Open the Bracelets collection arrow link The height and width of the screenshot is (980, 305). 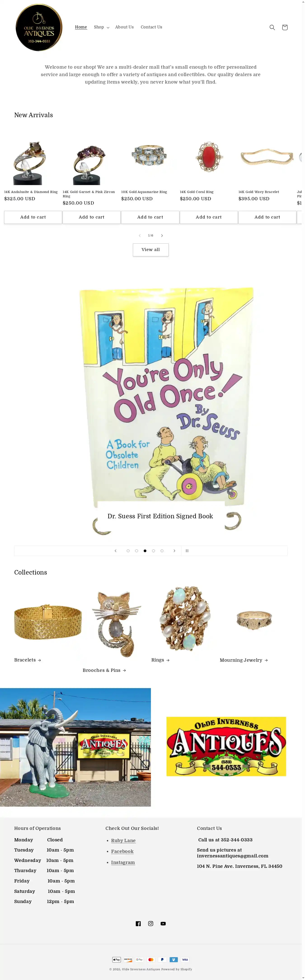27,660
